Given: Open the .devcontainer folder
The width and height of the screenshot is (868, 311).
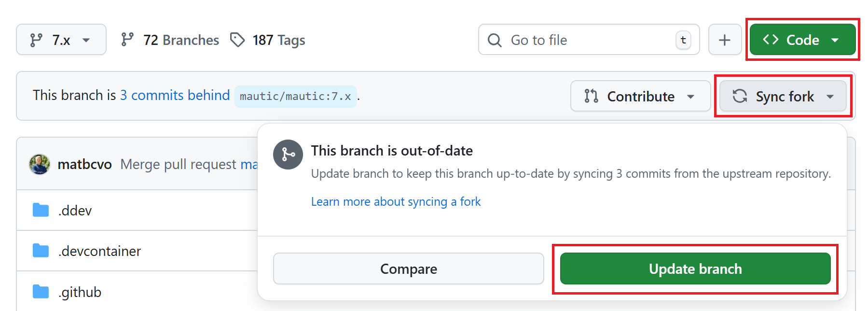Looking at the screenshot, I should point(99,251).
